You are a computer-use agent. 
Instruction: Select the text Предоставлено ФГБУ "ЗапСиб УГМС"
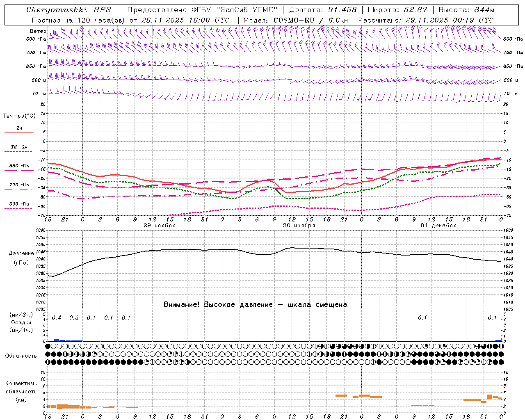point(203,10)
